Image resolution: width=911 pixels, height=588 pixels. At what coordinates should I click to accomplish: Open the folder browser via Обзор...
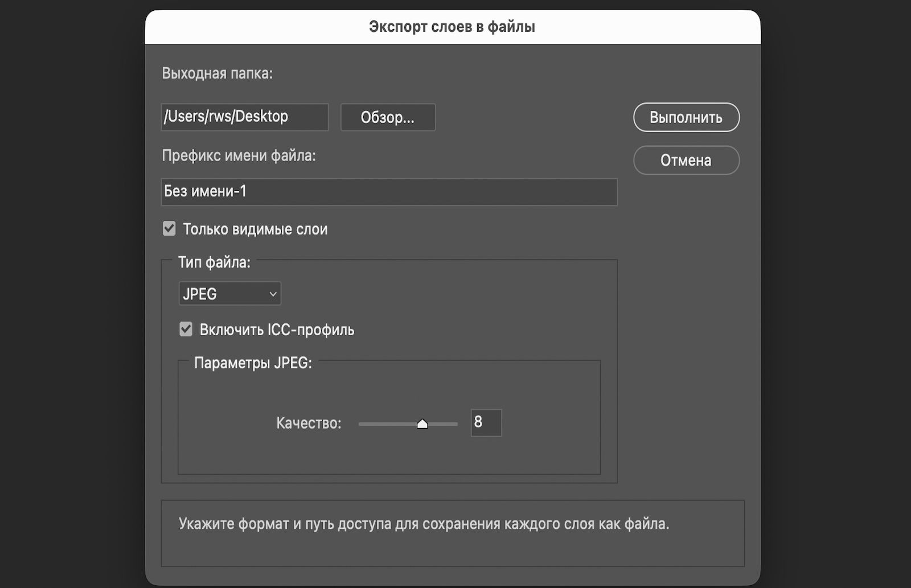[x=388, y=117]
